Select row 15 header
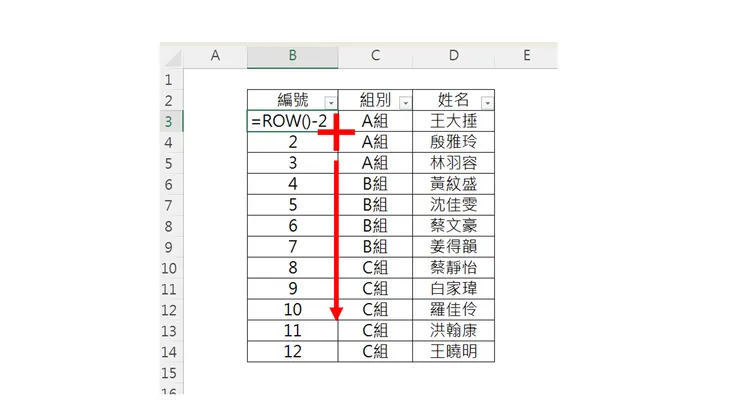This screenshot has height=416, width=740. pyautogui.click(x=171, y=373)
